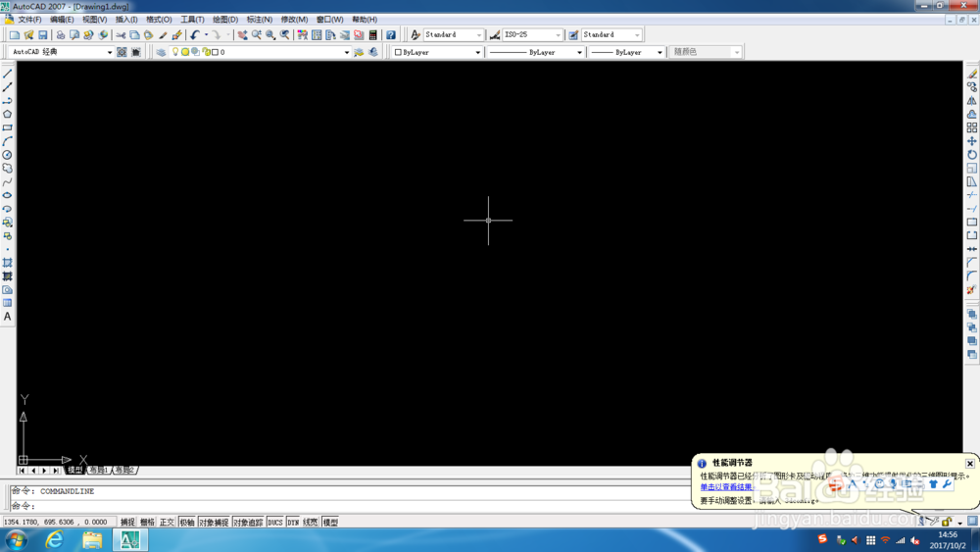980x552 pixels.
Task: Open the 编辑(E) menu
Action: (x=61, y=20)
